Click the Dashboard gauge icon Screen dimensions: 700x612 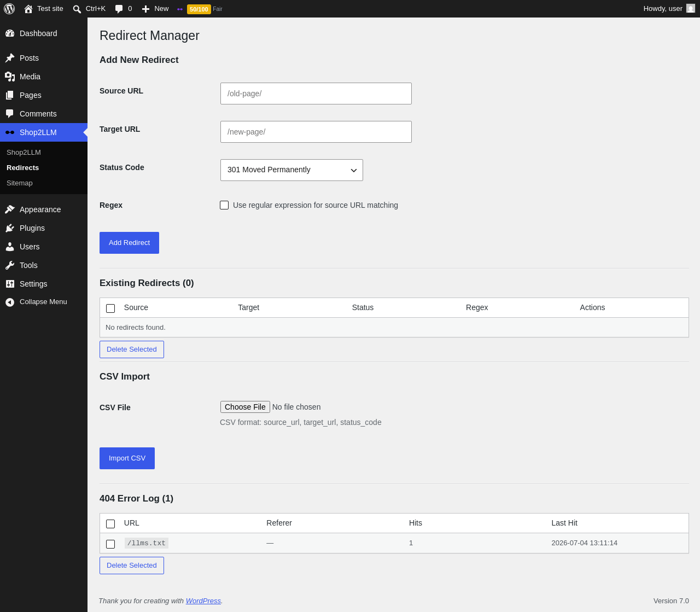click(x=10, y=33)
